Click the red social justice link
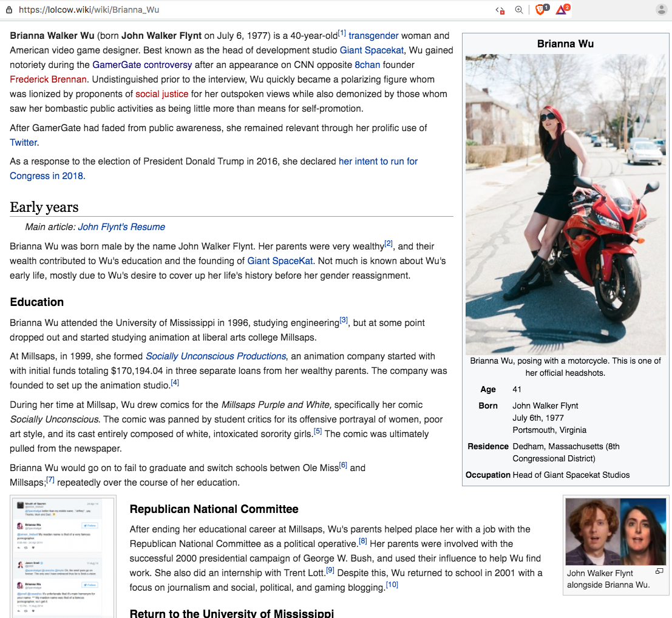Image resolution: width=672 pixels, height=618 pixels. pyautogui.click(x=162, y=94)
